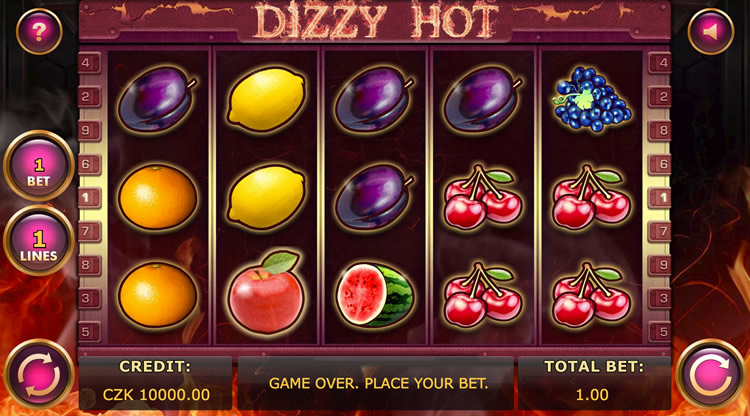Start a spin with the round arrow button
This screenshot has width=750, height=416.
click(711, 374)
